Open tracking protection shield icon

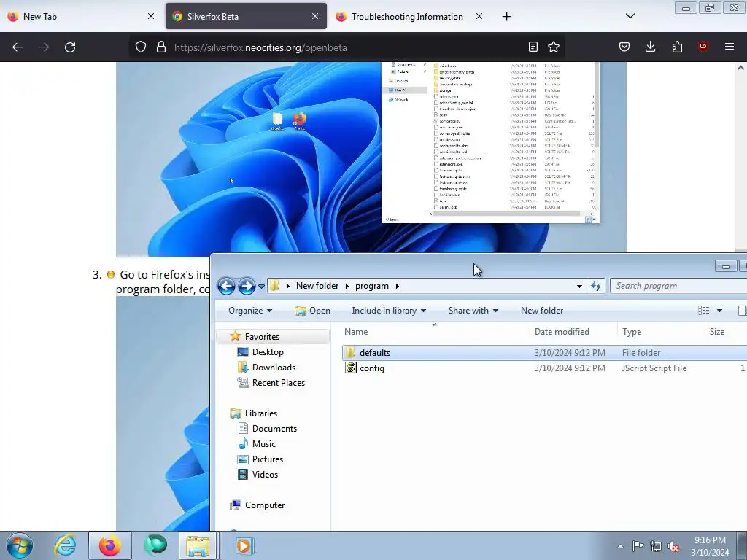[x=141, y=47]
